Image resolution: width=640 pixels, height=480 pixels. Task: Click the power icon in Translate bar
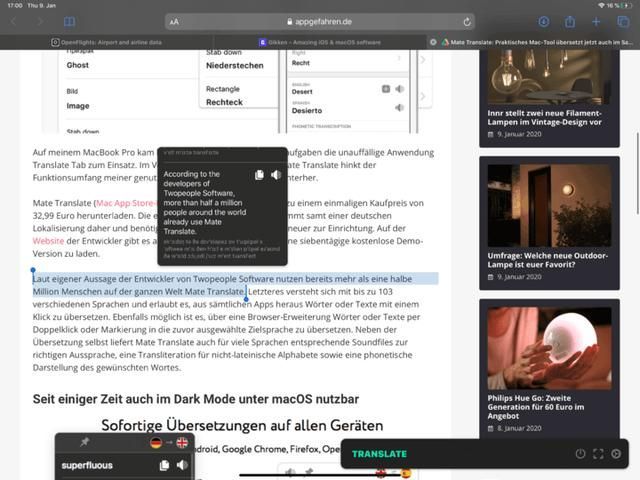(x=580, y=454)
